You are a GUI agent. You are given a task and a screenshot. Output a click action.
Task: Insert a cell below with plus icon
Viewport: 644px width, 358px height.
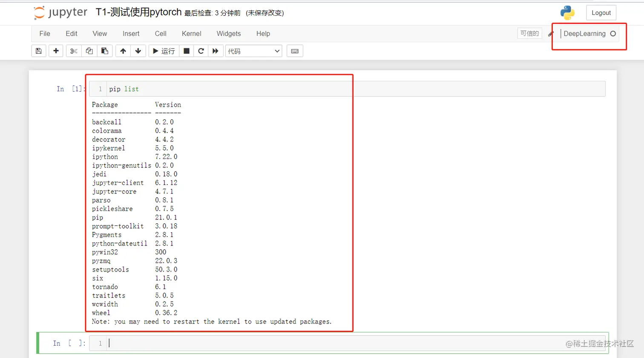[56, 51]
